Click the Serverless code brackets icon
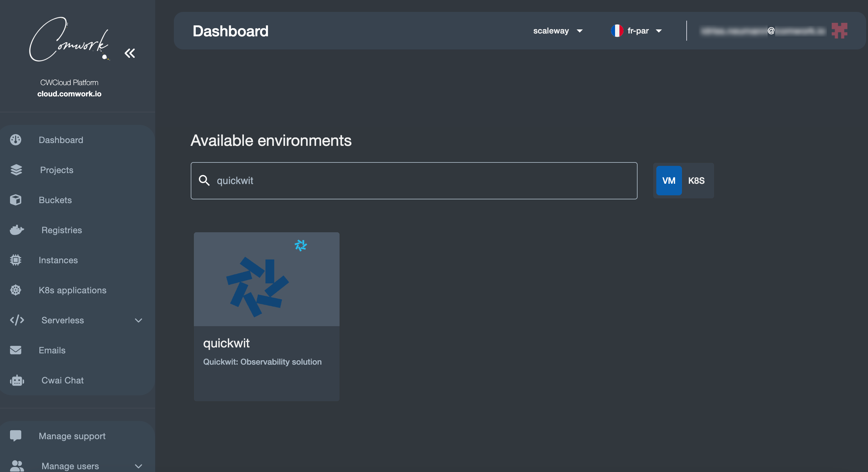868x472 pixels. click(x=17, y=320)
